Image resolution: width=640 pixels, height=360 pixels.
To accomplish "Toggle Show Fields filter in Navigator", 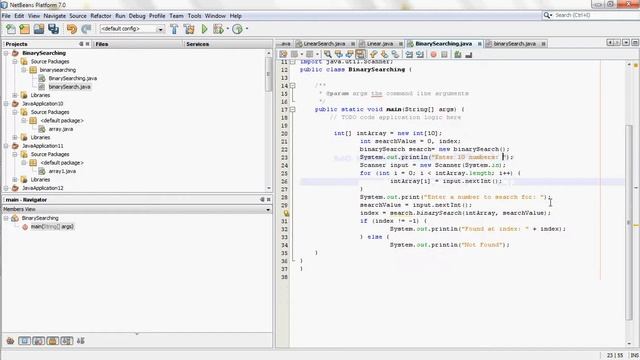I will click(x=24, y=340).
